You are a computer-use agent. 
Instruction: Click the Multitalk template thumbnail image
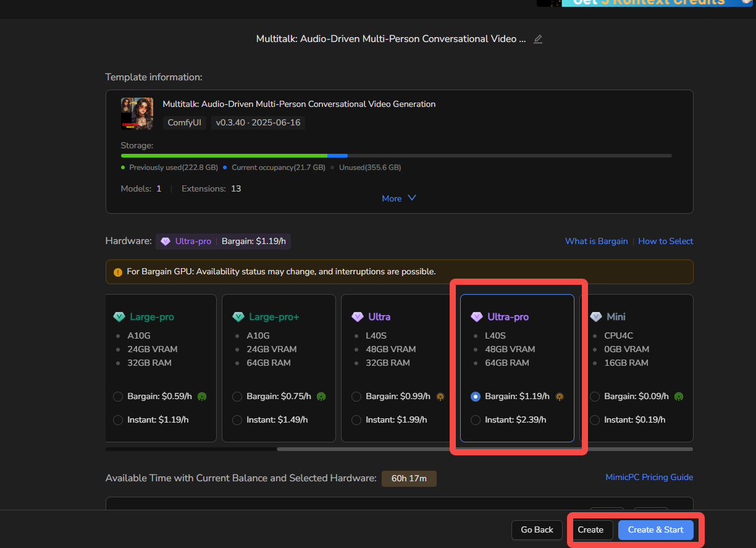137,113
